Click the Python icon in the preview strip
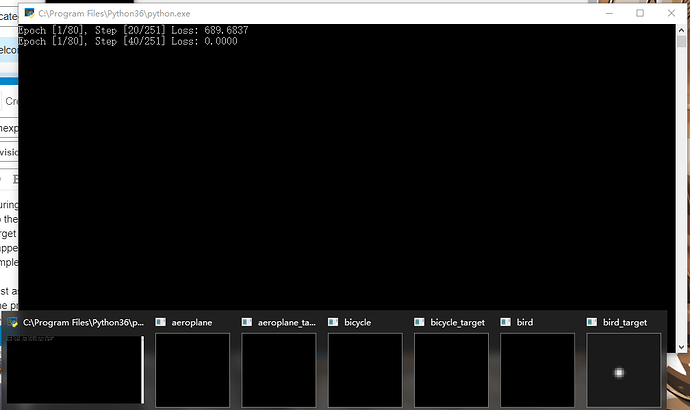 click(x=13, y=323)
